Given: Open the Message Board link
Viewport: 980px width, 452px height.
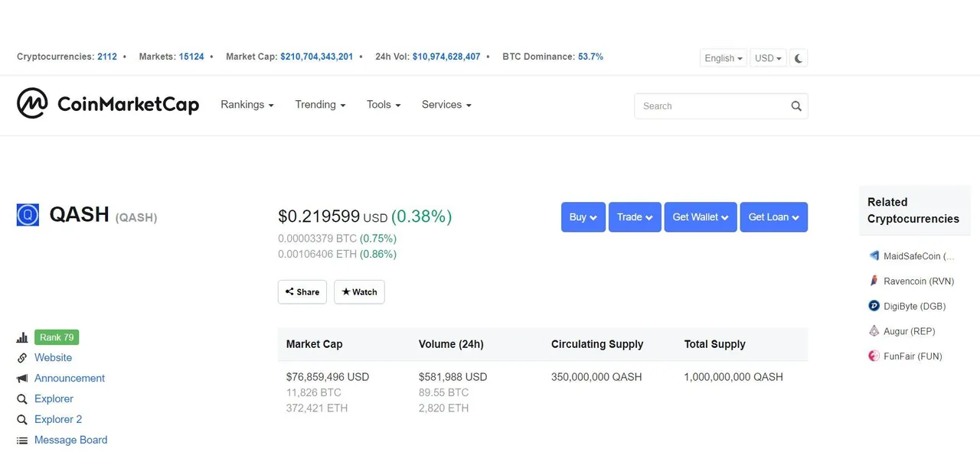Looking at the screenshot, I should (x=71, y=441).
